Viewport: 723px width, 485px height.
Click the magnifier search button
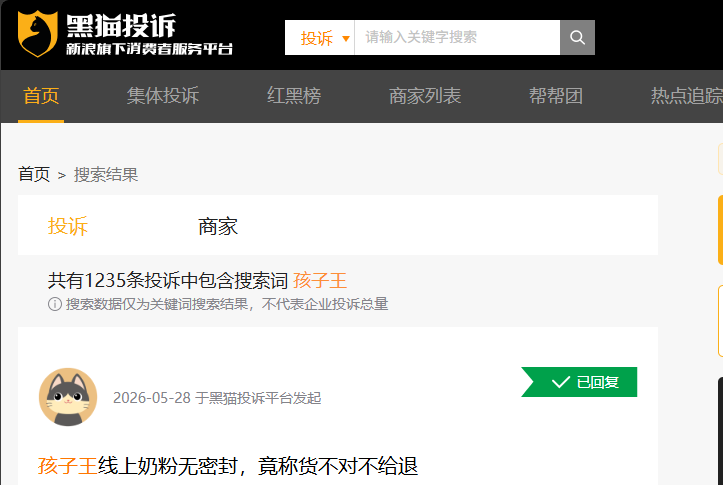click(577, 37)
